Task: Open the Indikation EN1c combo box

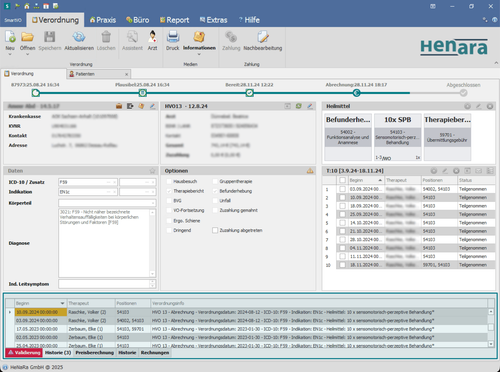Action: coord(88,192)
